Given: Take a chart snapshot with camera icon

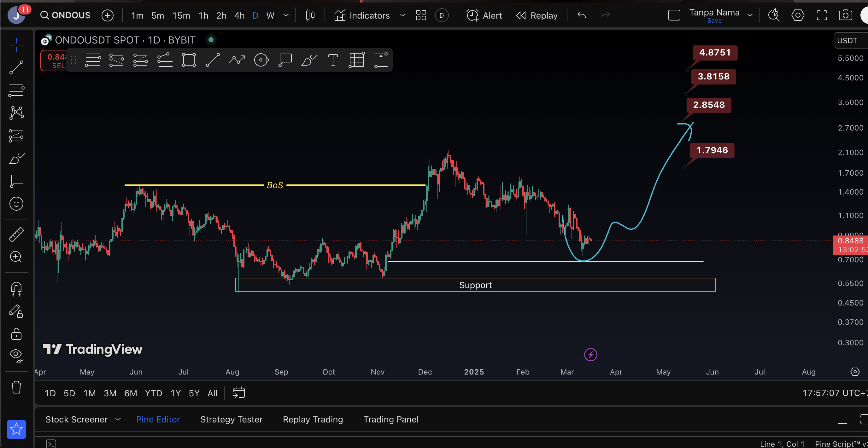Looking at the screenshot, I should [x=845, y=15].
